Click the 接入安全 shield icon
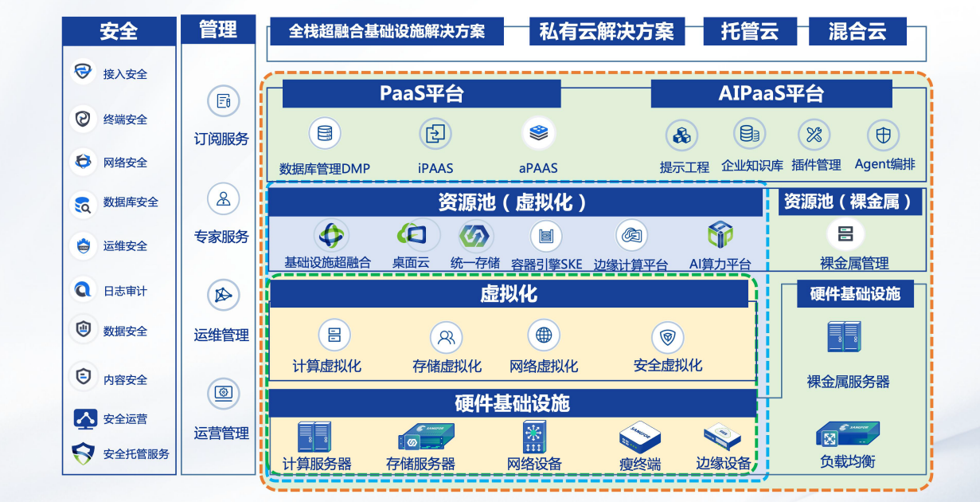Image resolution: width=980 pixels, height=502 pixels. click(x=83, y=73)
